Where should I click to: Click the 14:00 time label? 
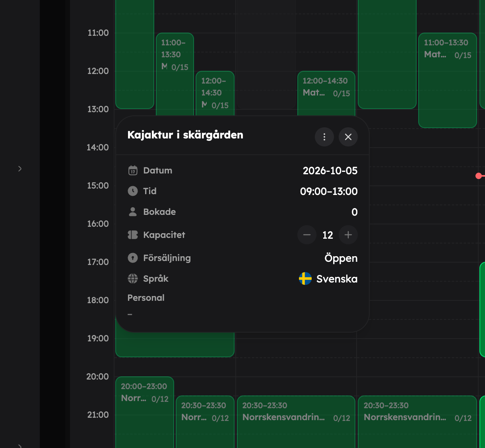(97, 147)
